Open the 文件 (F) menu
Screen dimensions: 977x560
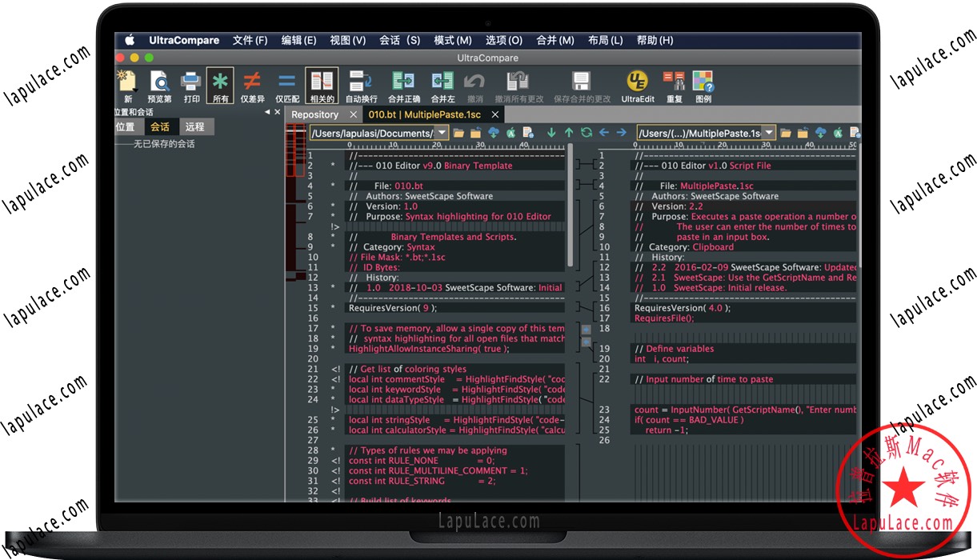pos(250,40)
